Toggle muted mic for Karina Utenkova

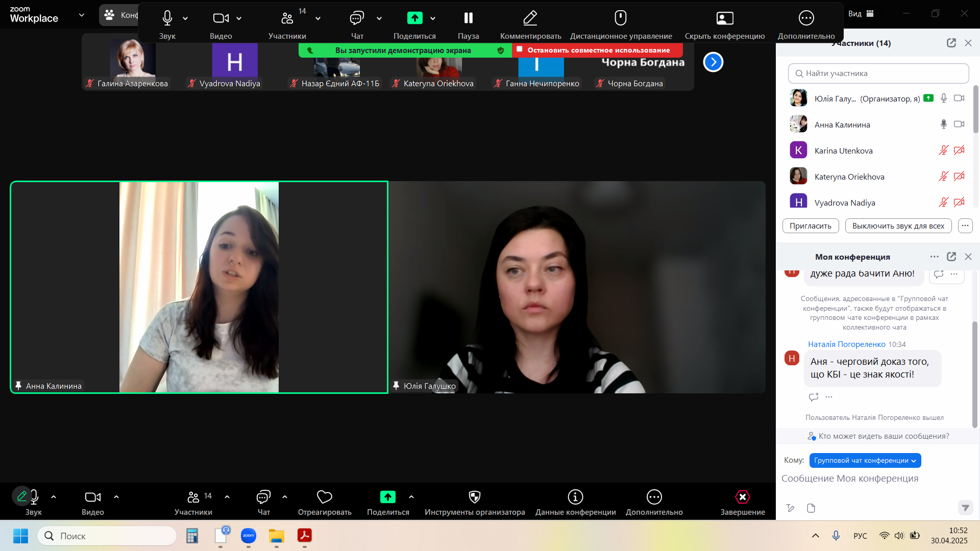(944, 150)
